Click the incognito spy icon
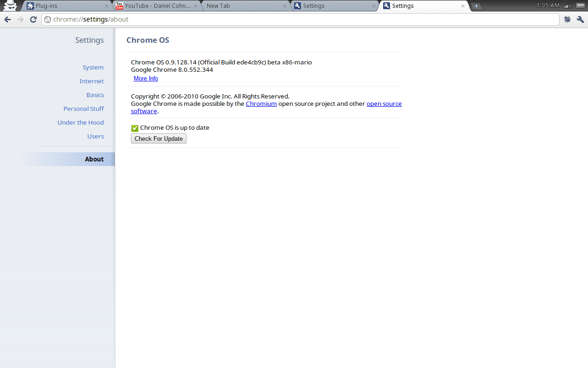Image resolution: width=588 pixels, height=368 pixels. point(10,6)
